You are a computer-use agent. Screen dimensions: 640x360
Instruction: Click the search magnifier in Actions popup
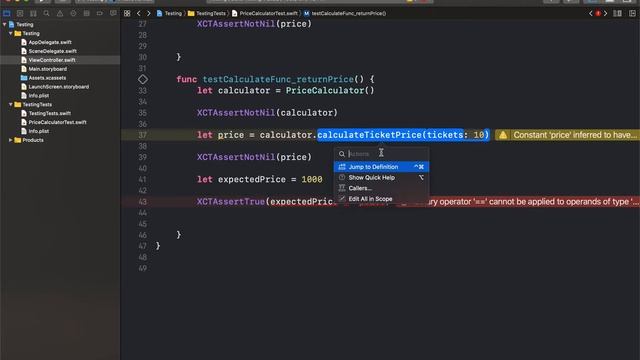(342, 154)
